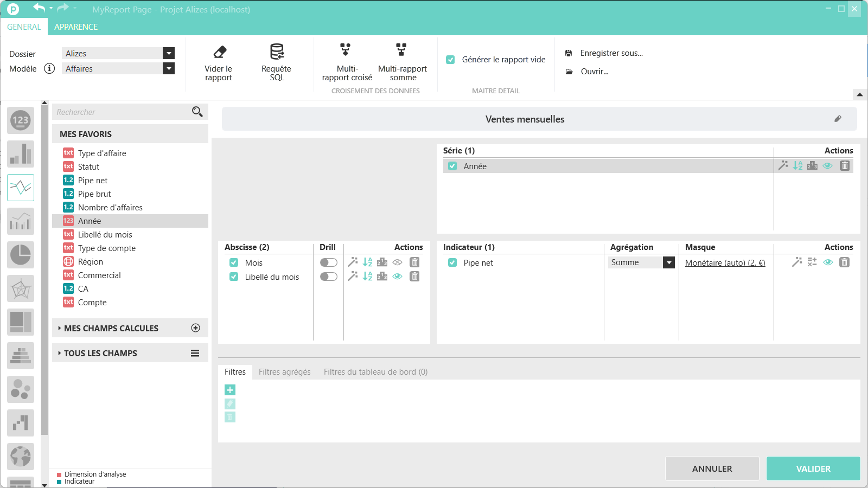Viewport: 868px width, 488px height.
Task: Open the Requête SQL tool
Action: point(277,52)
